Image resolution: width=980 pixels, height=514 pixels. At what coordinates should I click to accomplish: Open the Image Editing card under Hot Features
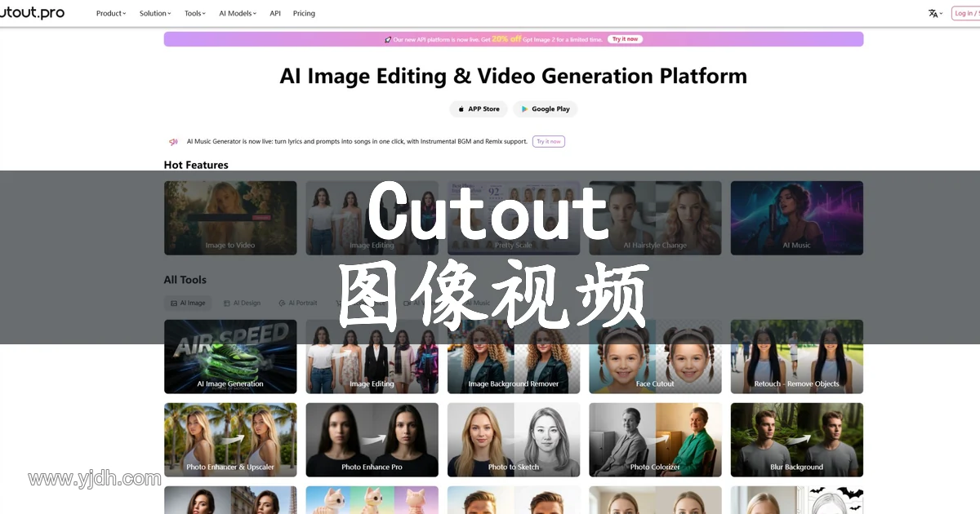pos(372,218)
